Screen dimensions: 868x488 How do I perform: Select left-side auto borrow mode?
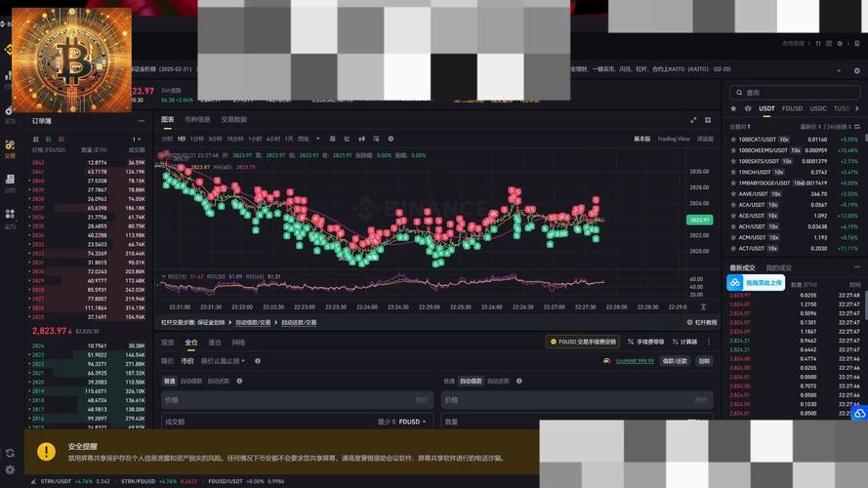point(191,381)
